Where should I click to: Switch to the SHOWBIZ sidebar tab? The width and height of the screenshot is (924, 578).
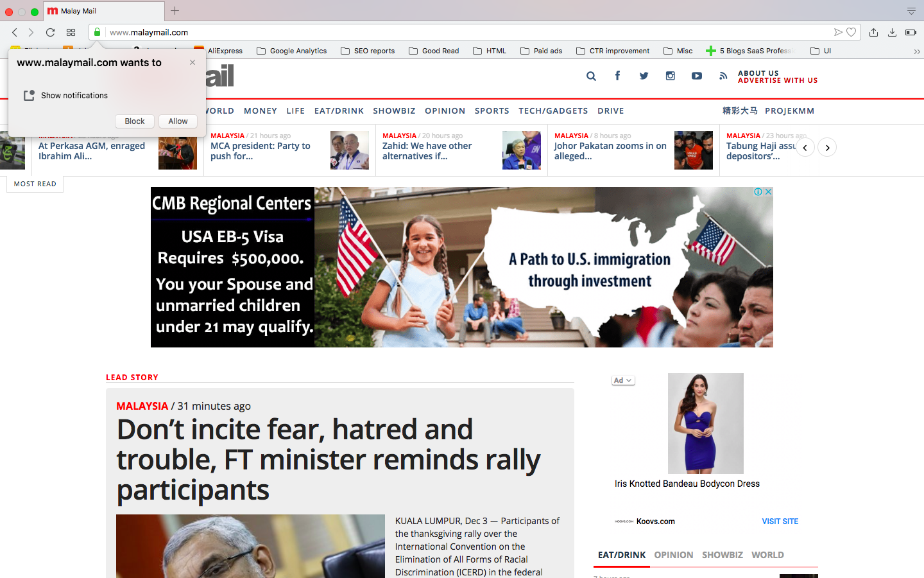tap(723, 555)
